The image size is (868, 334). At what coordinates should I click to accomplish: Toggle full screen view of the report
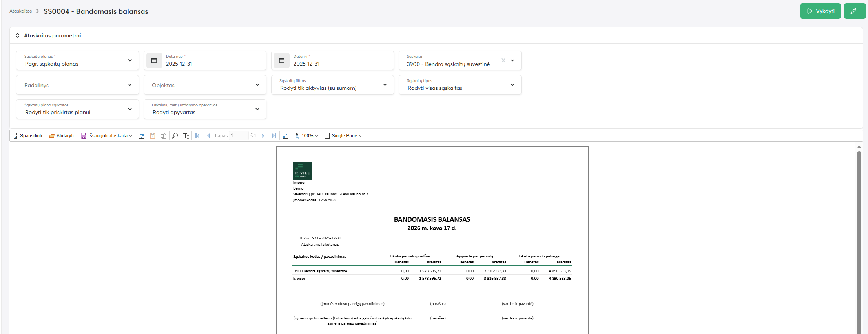click(x=285, y=136)
